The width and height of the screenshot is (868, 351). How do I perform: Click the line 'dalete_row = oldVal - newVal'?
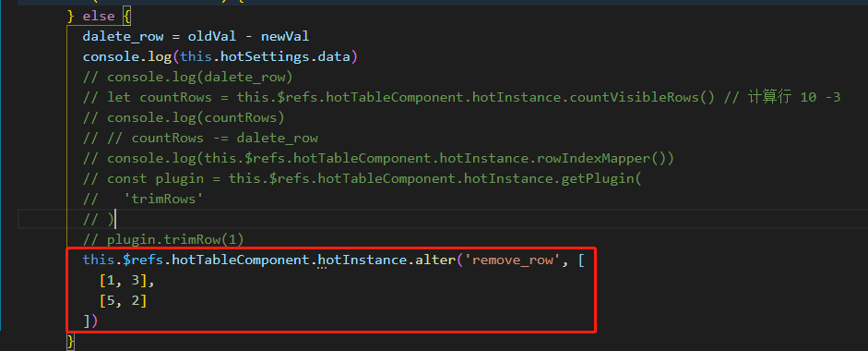[x=196, y=37]
